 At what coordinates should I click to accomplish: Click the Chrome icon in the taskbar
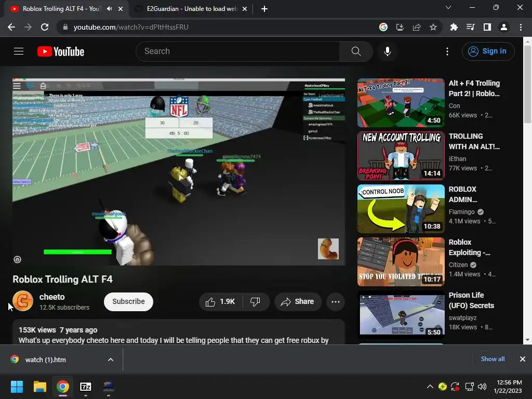point(63,387)
